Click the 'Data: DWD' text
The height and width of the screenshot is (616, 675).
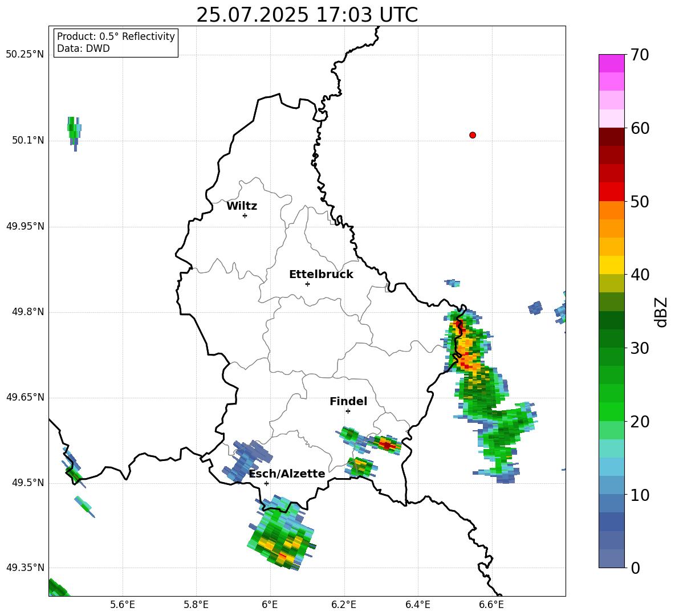(83, 48)
